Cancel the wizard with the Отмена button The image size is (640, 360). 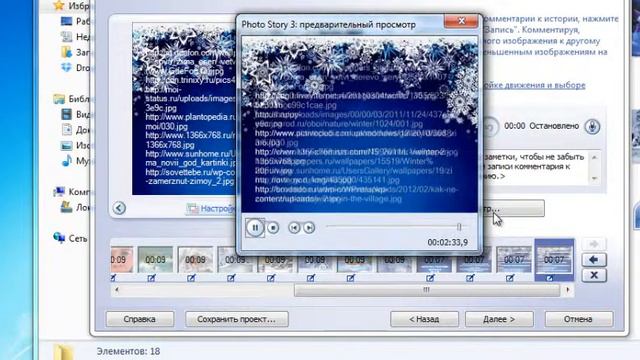point(578,319)
